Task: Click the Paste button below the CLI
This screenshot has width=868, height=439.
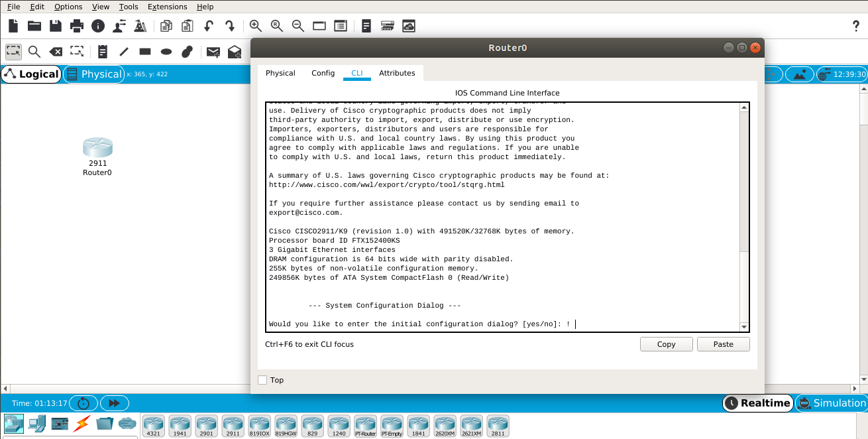Action: (x=724, y=344)
